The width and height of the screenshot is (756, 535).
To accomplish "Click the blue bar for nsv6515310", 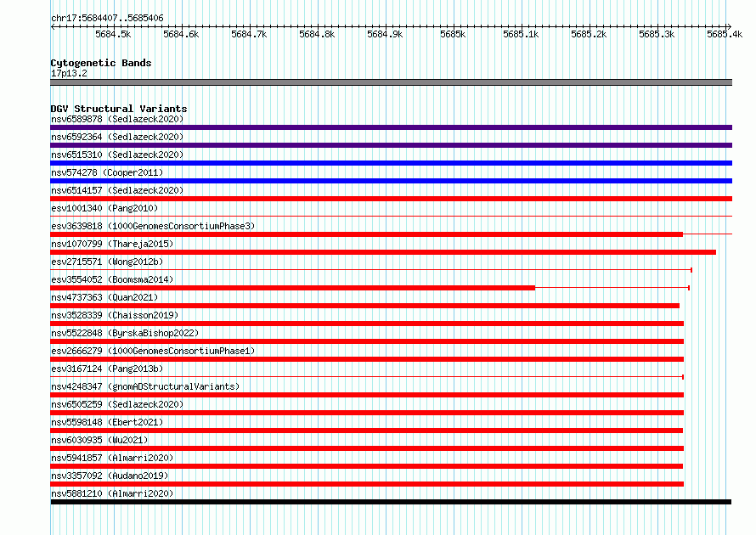I will coord(391,163).
